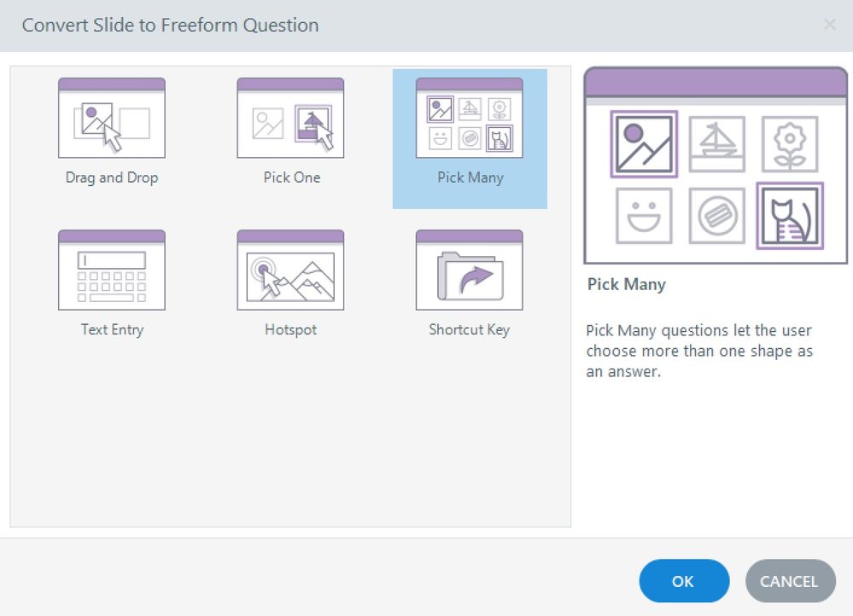853x616 pixels.
Task: Click the "Hotspot" text label
Action: click(290, 330)
